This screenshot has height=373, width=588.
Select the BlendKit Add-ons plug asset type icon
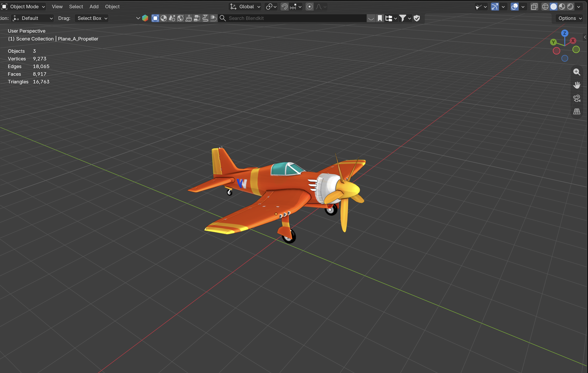tap(213, 18)
